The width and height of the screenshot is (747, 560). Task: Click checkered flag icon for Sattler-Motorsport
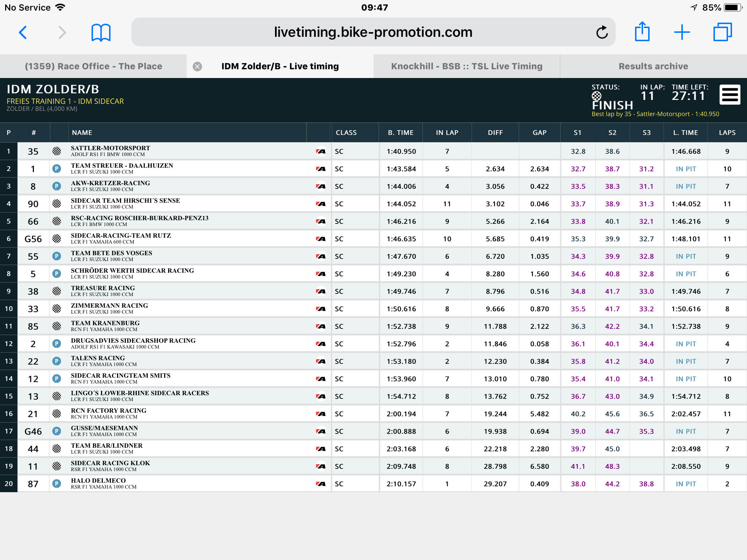(x=57, y=151)
